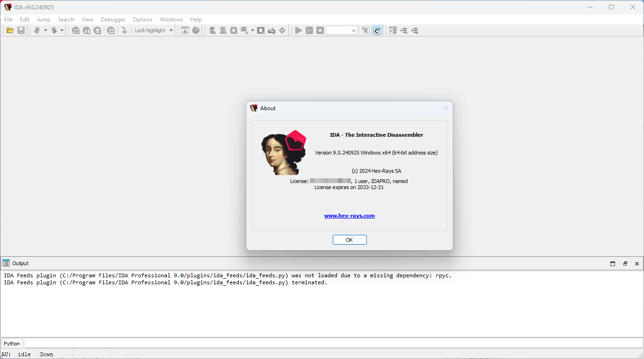The image size is (644, 359).
Task: Open dropdown arrow beside grid squares icon
Action: point(252,30)
